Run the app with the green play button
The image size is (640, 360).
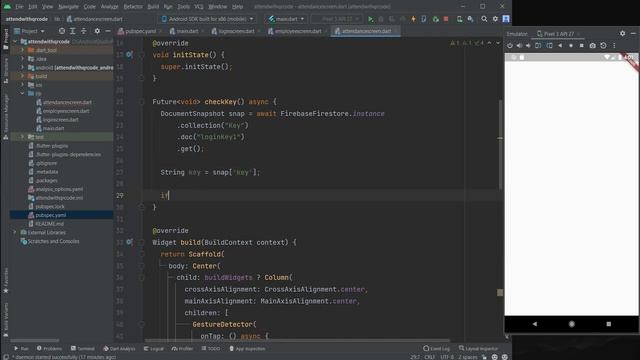371,19
